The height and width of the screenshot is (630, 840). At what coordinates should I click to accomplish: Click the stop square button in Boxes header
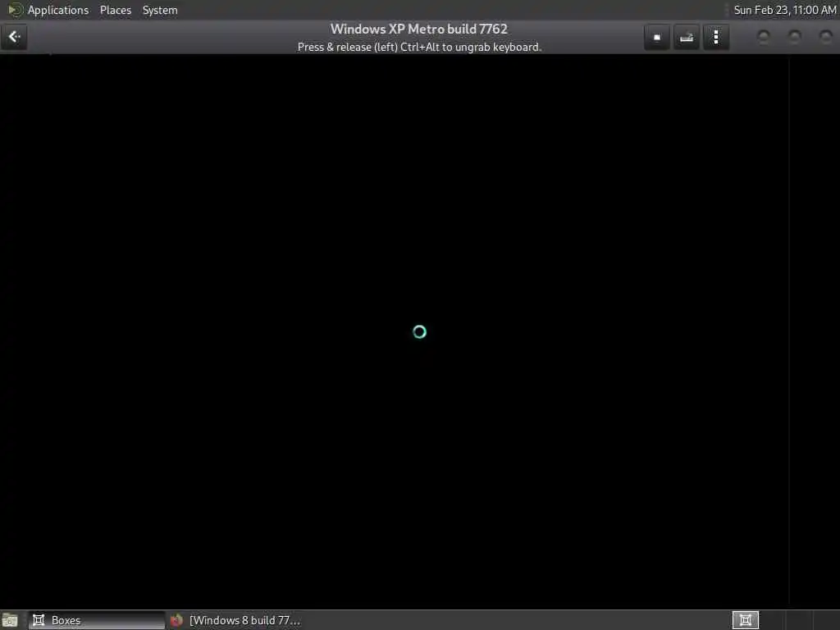pos(657,37)
